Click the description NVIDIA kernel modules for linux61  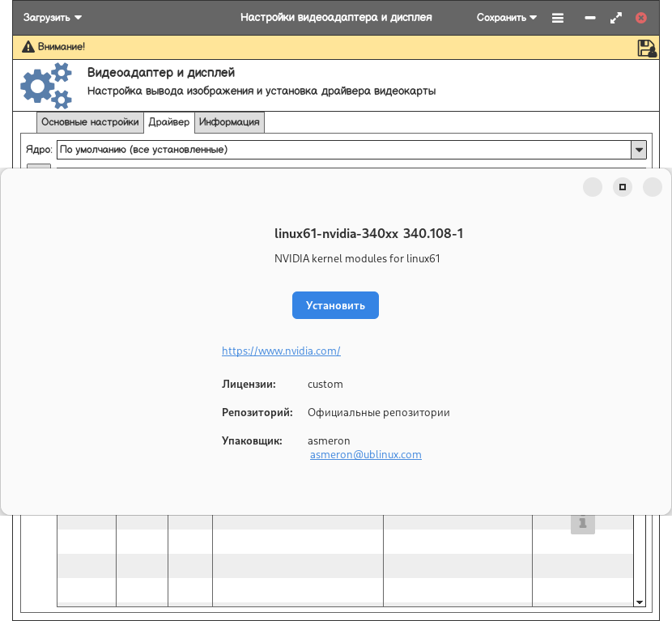click(x=357, y=258)
